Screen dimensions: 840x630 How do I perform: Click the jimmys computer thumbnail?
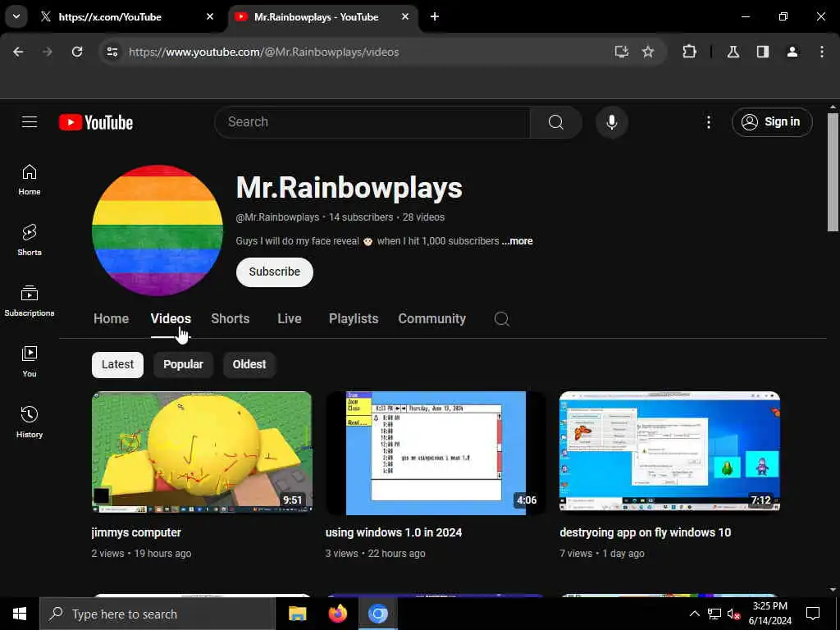click(x=202, y=453)
